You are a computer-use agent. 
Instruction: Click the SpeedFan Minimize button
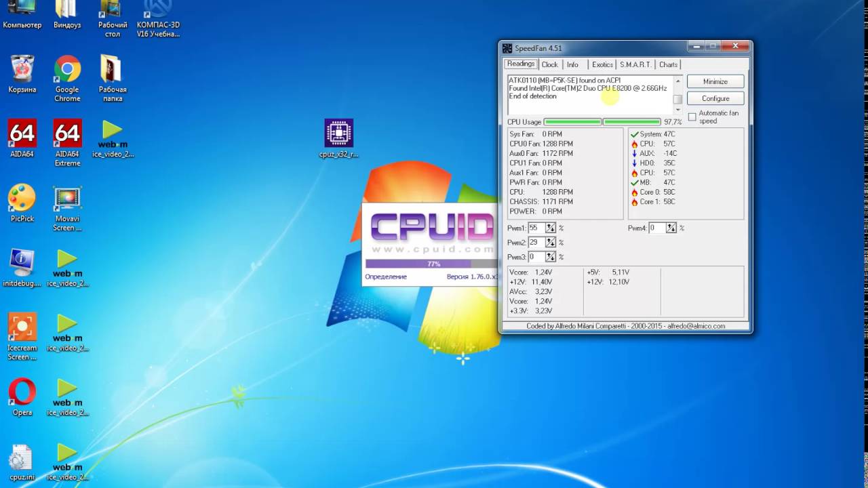(x=715, y=81)
